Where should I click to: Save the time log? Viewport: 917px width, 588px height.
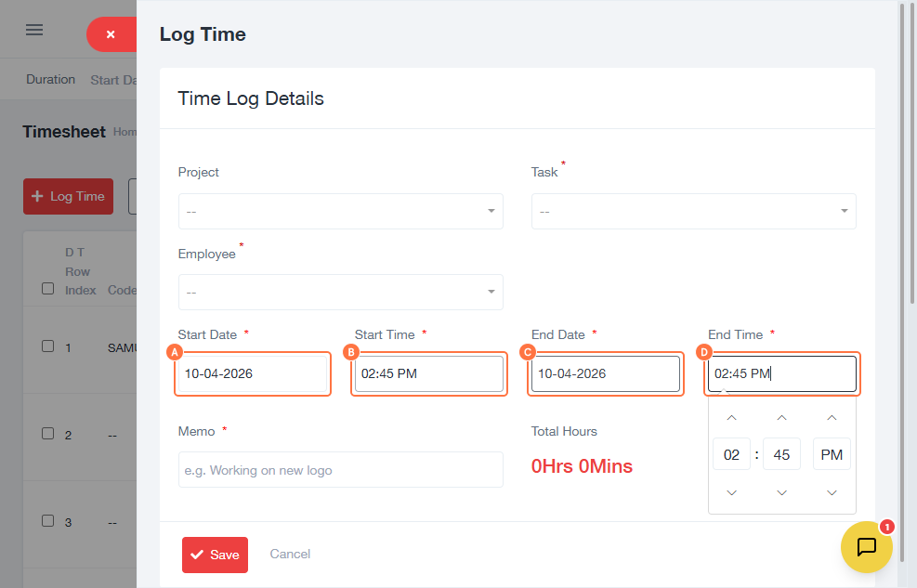[215, 555]
